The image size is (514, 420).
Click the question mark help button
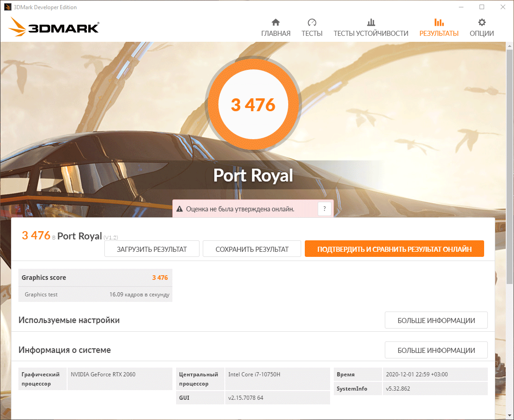pyautogui.click(x=324, y=209)
